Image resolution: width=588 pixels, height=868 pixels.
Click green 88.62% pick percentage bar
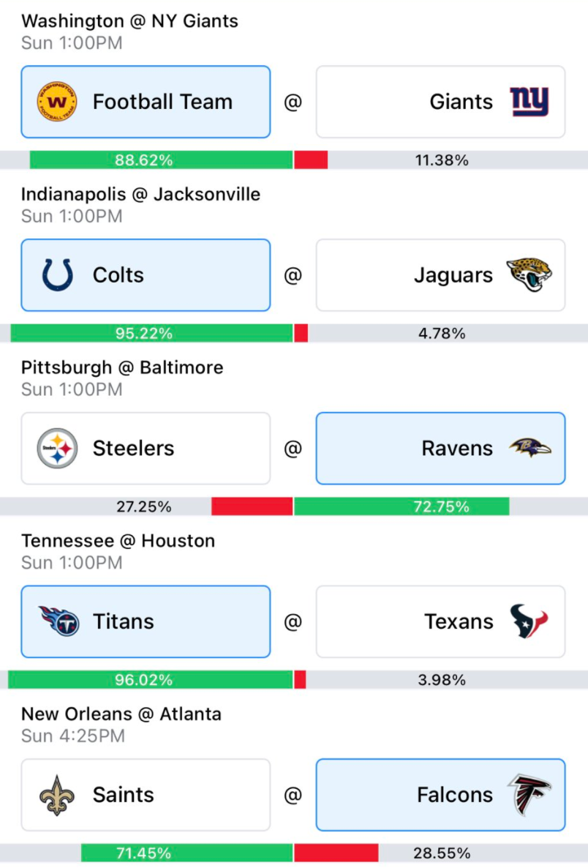coord(161,160)
